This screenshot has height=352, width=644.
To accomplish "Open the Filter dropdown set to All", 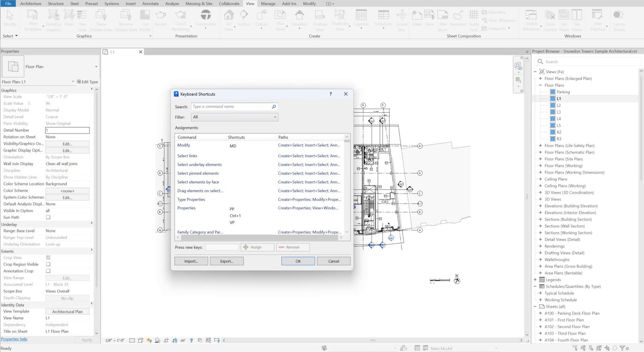I will [x=235, y=117].
